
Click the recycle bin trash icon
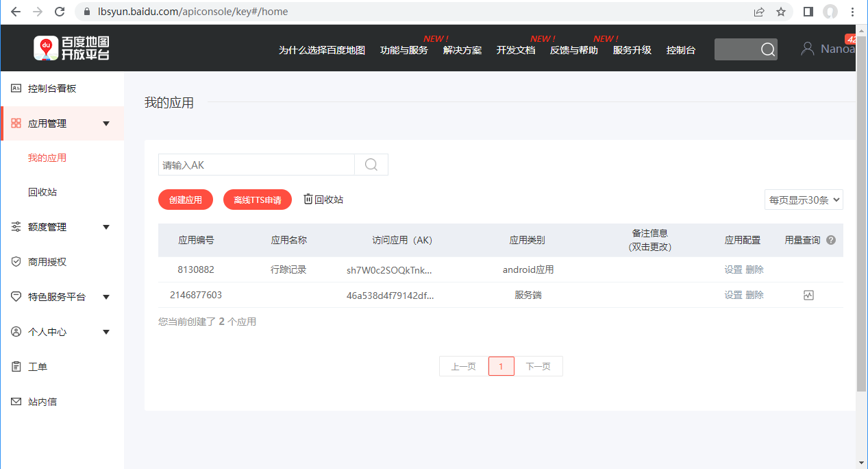pyautogui.click(x=308, y=199)
